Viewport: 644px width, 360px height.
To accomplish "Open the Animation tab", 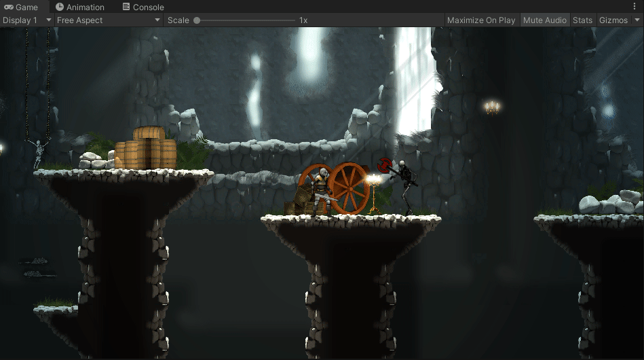I will pyautogui.click(x=80, y=7).
